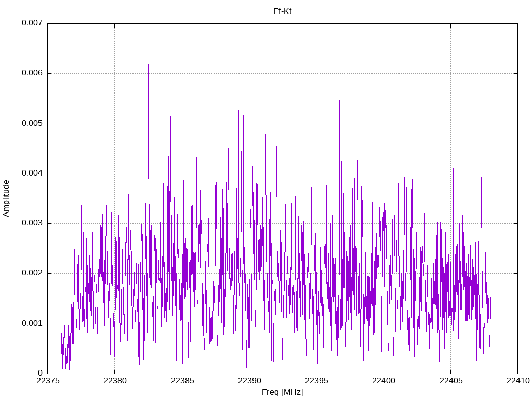This screenshot has width=532, height=399.
Task: Click the tallest spectrum peak near 22382.5 MHz
Action: 148,64
